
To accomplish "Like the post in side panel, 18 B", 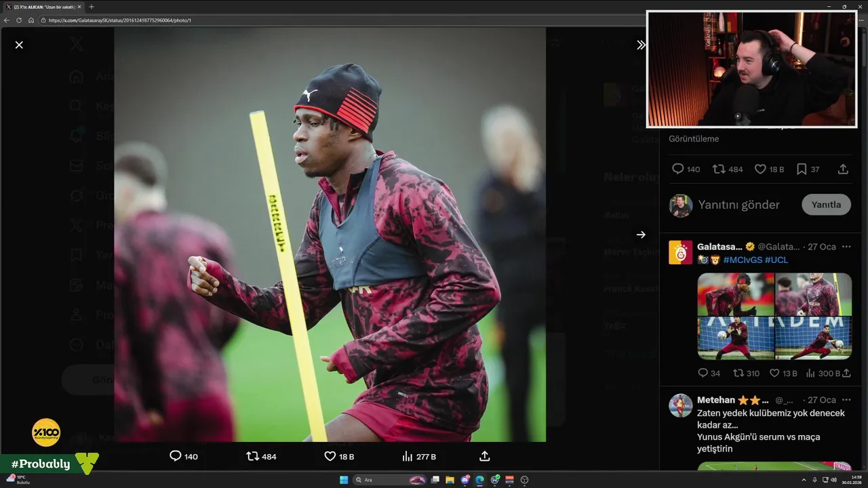I will (769, 169).
